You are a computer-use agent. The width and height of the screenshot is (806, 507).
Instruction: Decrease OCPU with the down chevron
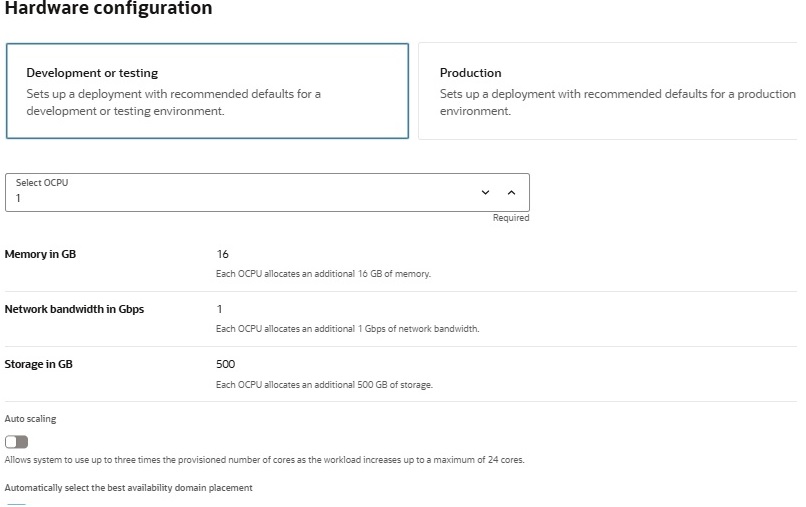click(x=485, y=192)
